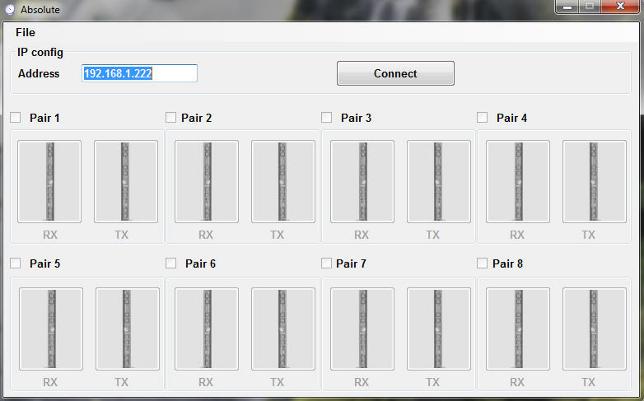
Task: Click the Pair 1 TX device icon
Action: pos(126,181)
